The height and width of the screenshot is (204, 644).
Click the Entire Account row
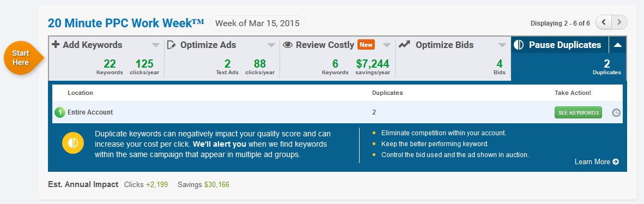pyautogui.click(x=337, y=112)
